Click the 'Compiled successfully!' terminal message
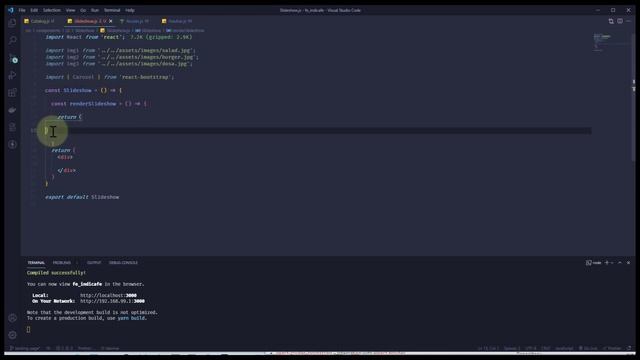 tap(56, 273)
